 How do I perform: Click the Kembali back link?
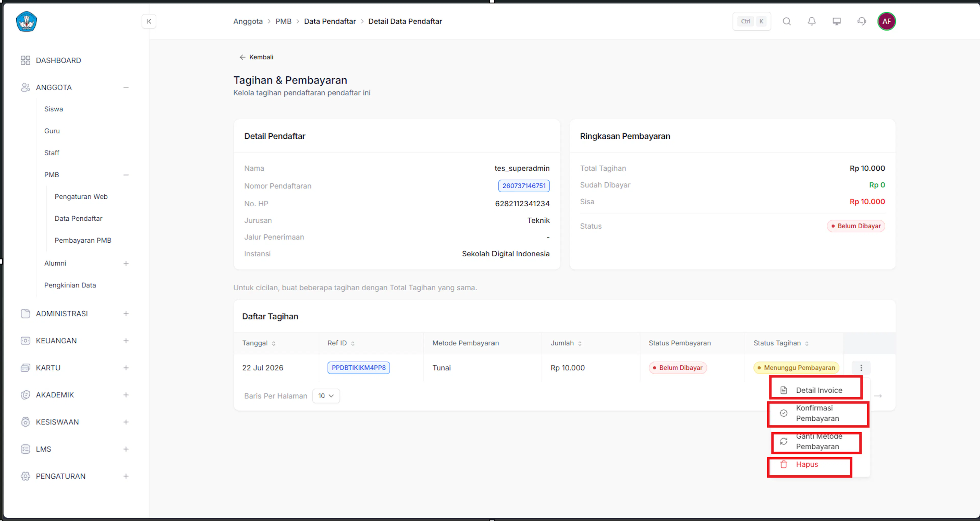pos(256,57)
